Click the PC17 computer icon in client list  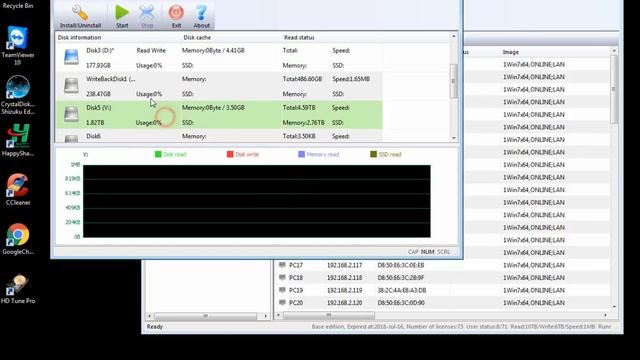pos(282,265)
